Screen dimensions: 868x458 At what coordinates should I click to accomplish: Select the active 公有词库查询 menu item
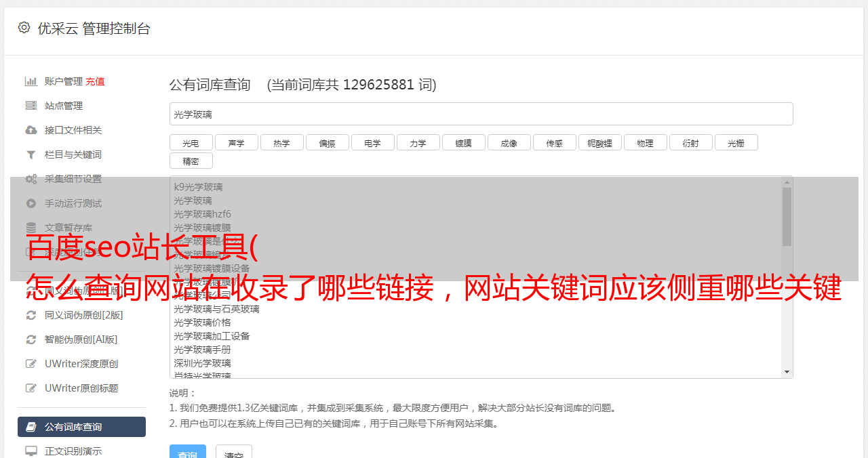81,427
